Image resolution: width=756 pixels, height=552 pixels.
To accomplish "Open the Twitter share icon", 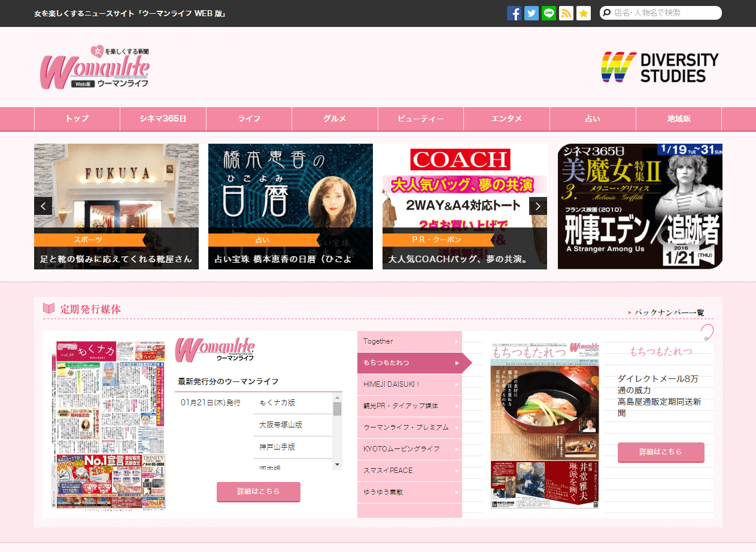I will (531, 13).
